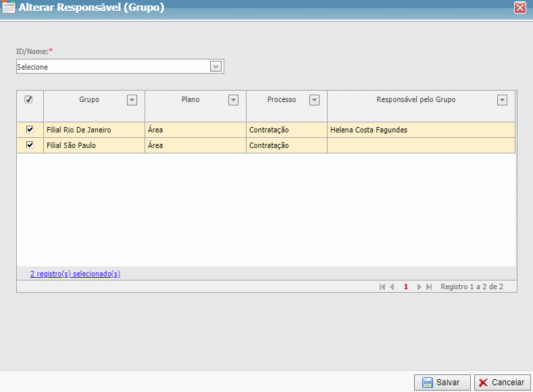
Task: Click the previous page arrow icon
Action: point(392,287)
